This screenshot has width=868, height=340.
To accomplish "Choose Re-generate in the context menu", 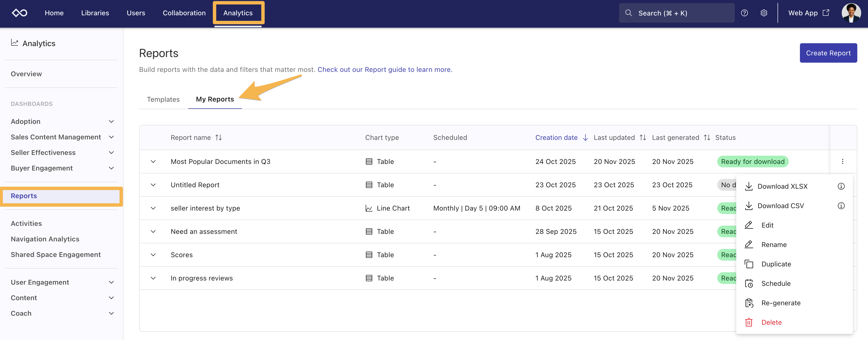I will (x=780, y=303).
